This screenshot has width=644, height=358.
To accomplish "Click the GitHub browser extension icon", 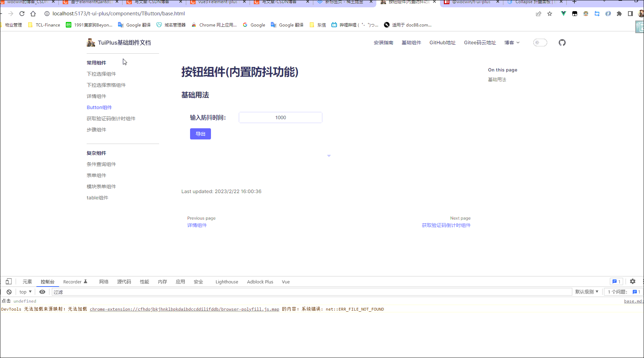I will pos(575,14).
